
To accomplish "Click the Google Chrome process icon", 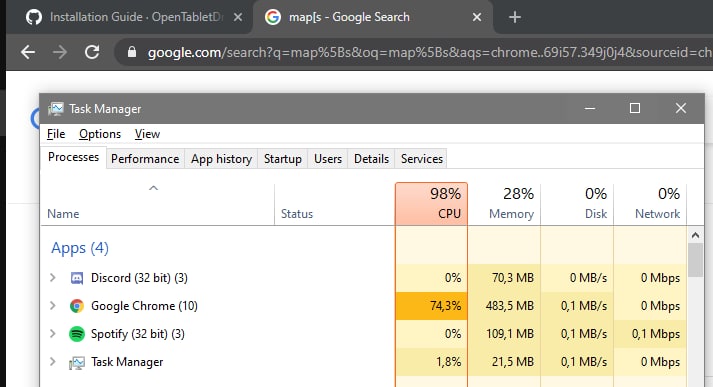I will click(x=77, y=306).
